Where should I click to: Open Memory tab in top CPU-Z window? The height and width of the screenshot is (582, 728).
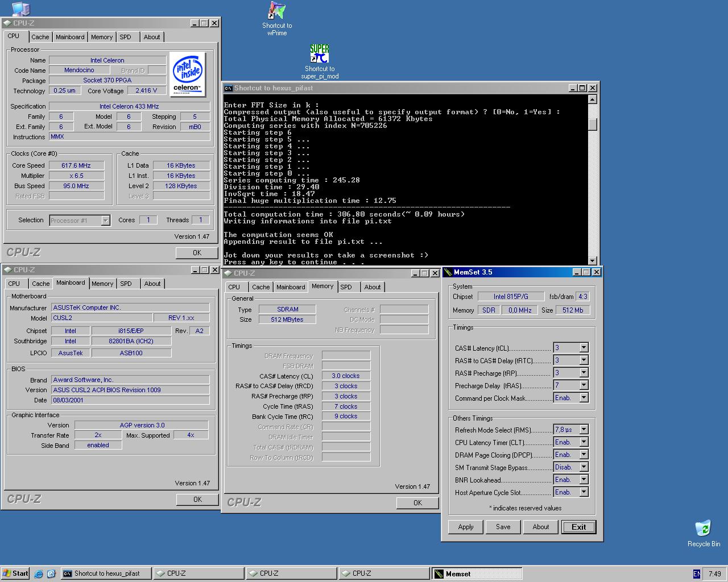[102, 37]
